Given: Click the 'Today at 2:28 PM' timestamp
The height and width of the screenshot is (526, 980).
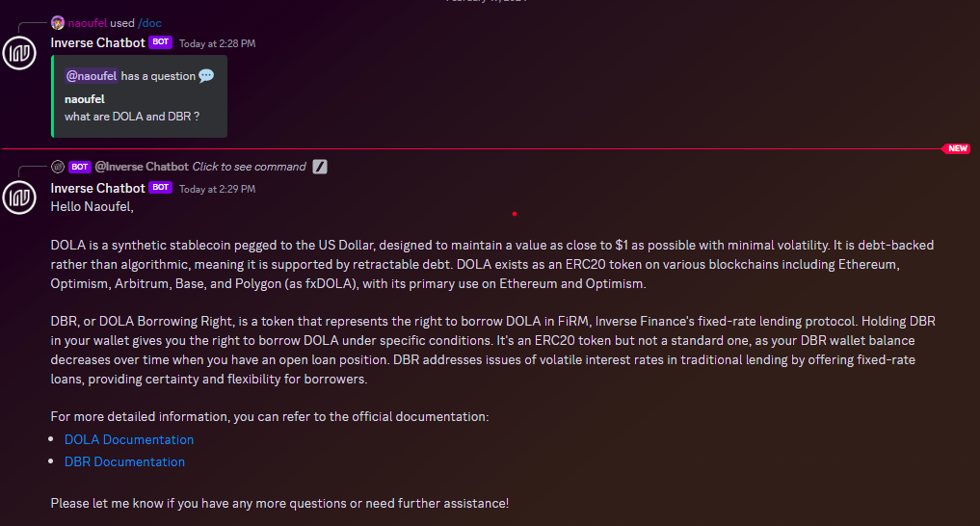Looking at the screenshot, I should (x=217, y=43).
